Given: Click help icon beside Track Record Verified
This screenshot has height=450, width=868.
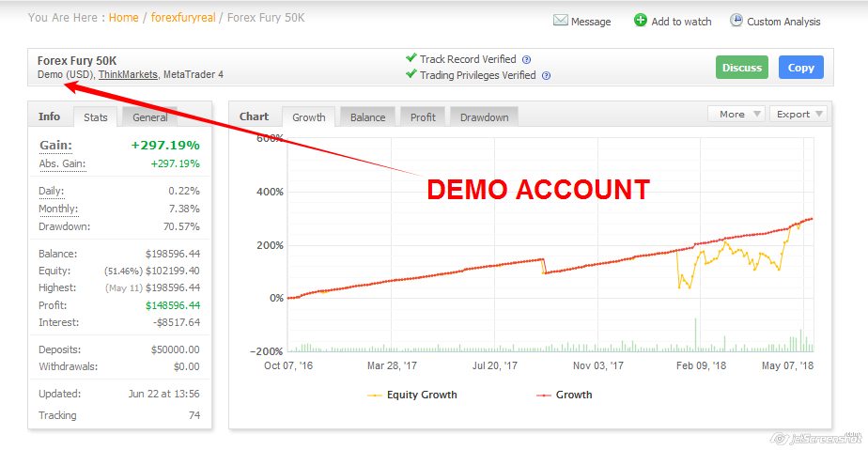Looking at the screenshot, I should click(526, 59).
